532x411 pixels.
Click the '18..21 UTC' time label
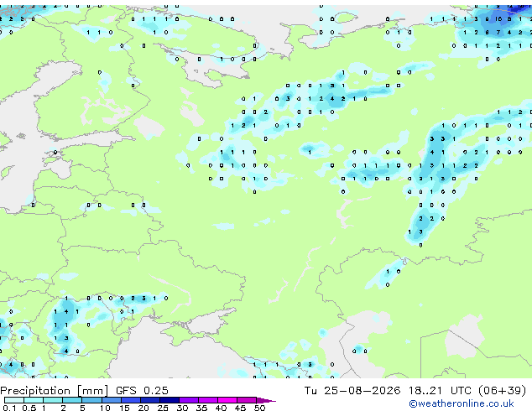pos(440,390)
